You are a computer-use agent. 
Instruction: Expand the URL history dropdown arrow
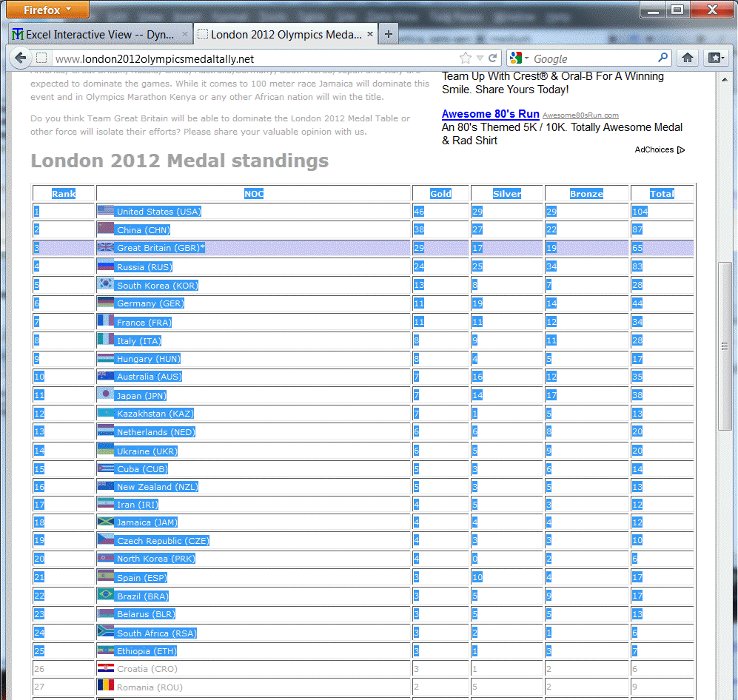480,58
